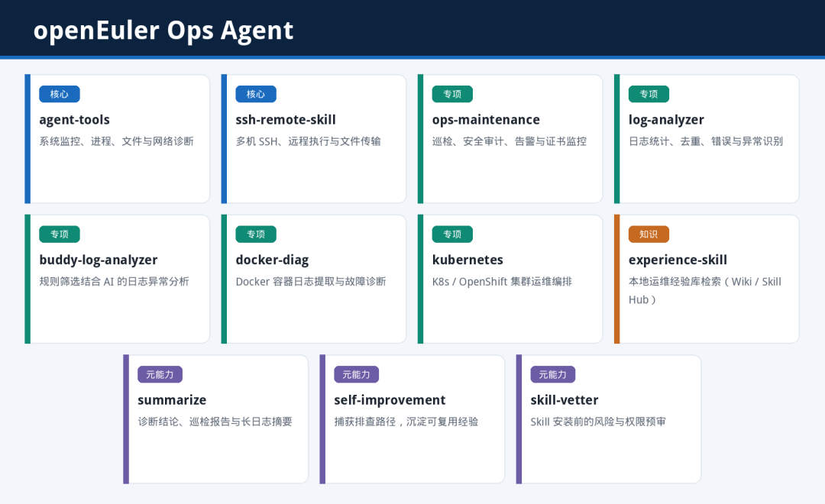Open the agent-tools card title
This screenshot has width=825, height=504.
pyautogui.click(x=74, y=120)
